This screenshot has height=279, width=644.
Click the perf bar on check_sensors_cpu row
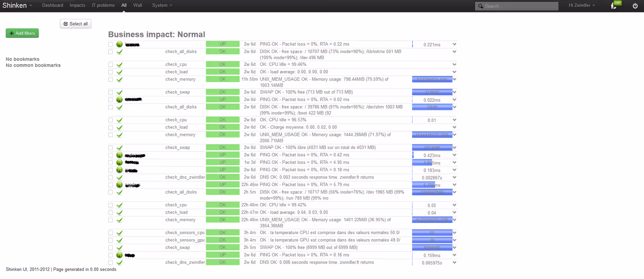(432, 233)
